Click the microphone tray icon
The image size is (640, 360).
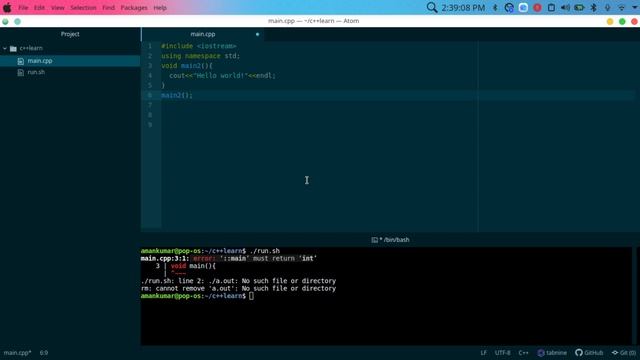(607, 8)
